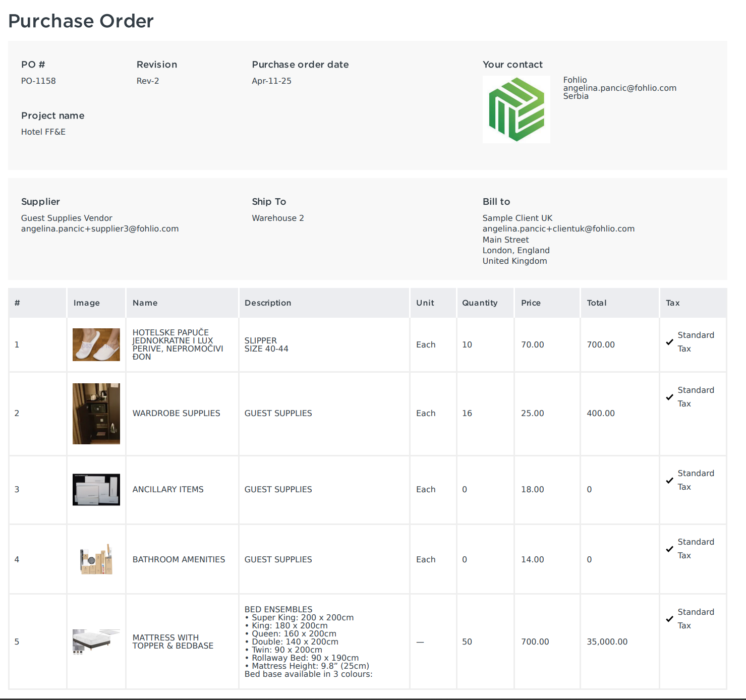Toggle Standard Tax checkmark on mattress row
Viewport: 746px width, 700px height.
[x=669, y=618]
